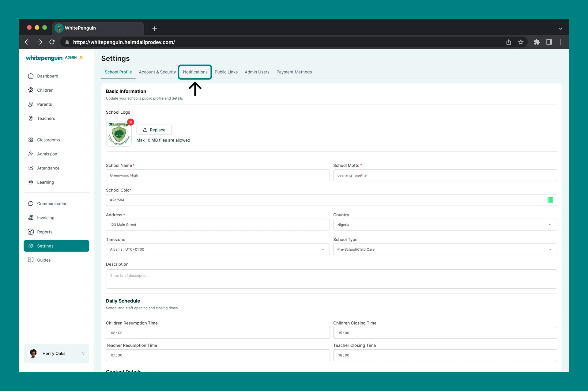Switch to Notifications tab
This screenshot has height=391, width=588.
[195, 72]
